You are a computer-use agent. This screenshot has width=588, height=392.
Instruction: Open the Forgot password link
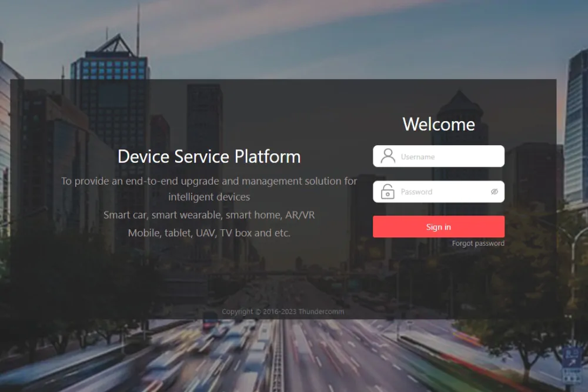478,243
